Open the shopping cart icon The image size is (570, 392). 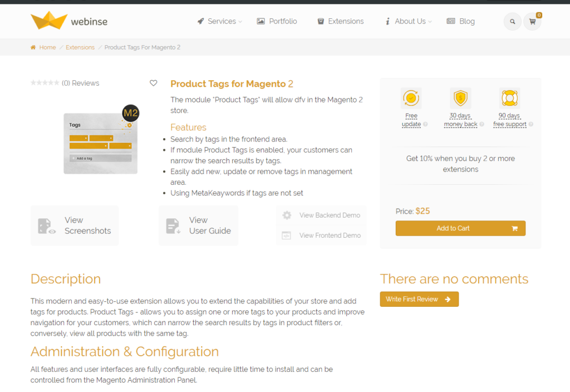tap(532, 22)
